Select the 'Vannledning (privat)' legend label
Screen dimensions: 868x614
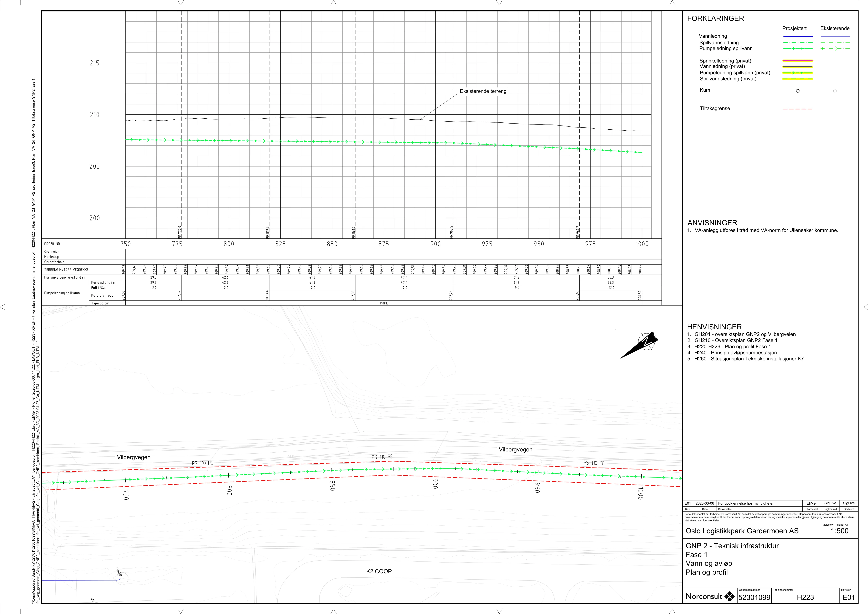722,66
